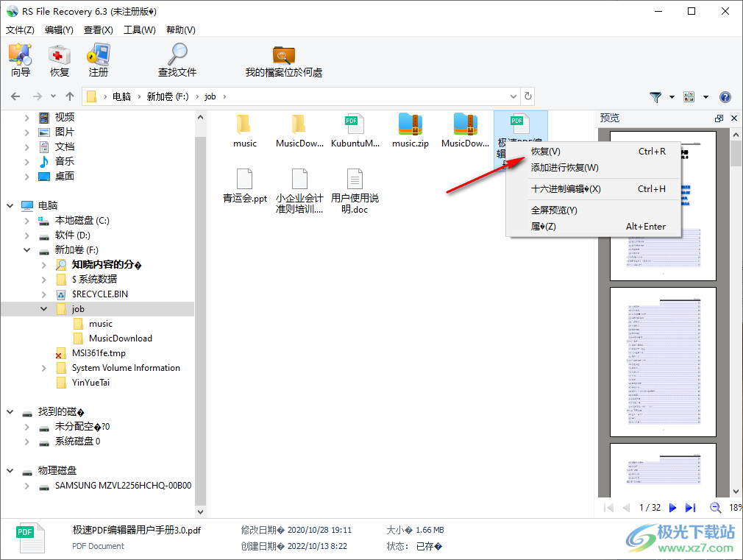Select the music folder icon in file list

pyautogui.click(x=244, y=131)
